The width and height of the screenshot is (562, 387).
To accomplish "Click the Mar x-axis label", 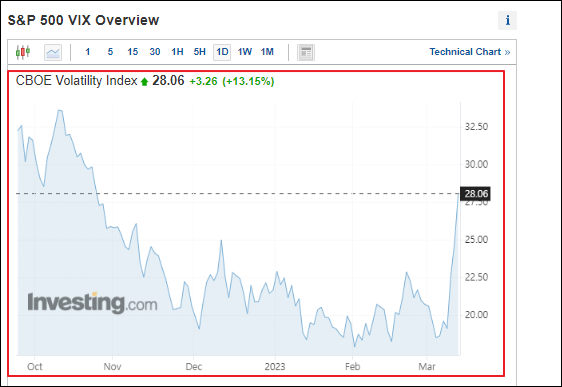I will [x=427, y=367].
